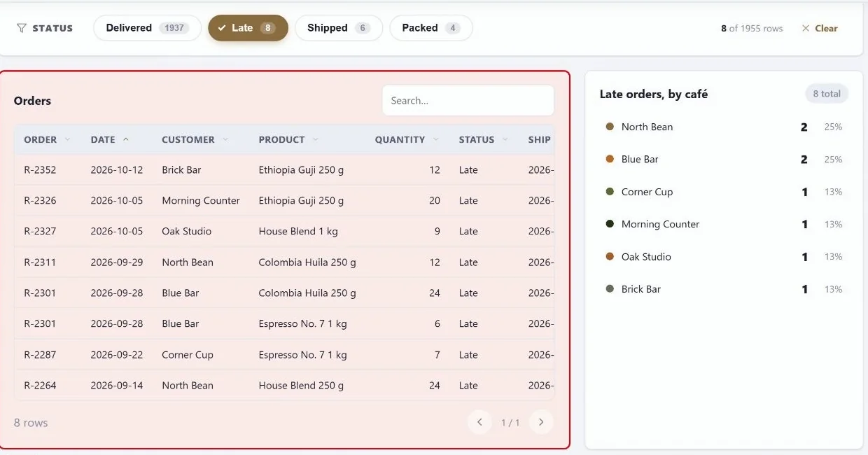
Task: Click the 8 rows footer label
Action: pos(31,423)
